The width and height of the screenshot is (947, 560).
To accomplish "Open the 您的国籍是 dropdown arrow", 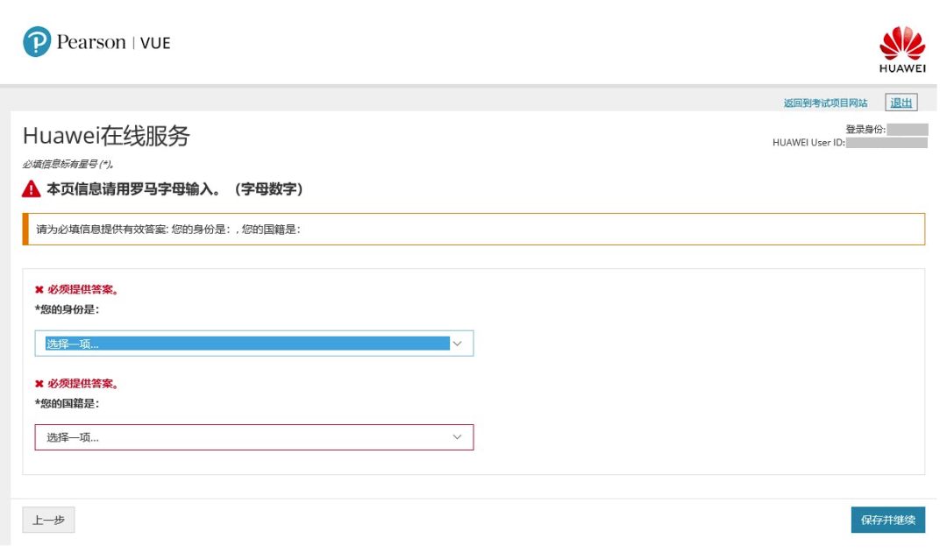I will tap(457, 437).
